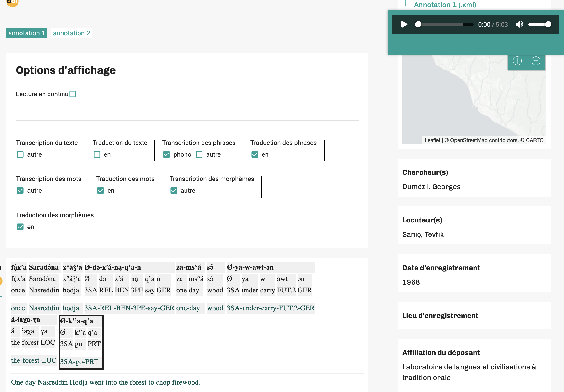The image size is (564, 392).
Task: Play the audio recording
Action: pos(404,25)
